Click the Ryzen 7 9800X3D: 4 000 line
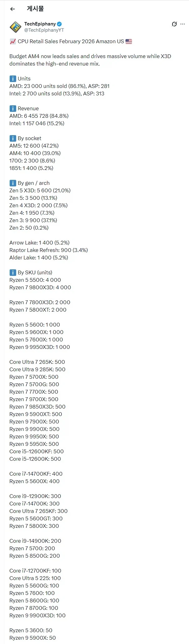Image resolution: width=189 pixels, height=644 pixels. [40, 287]
